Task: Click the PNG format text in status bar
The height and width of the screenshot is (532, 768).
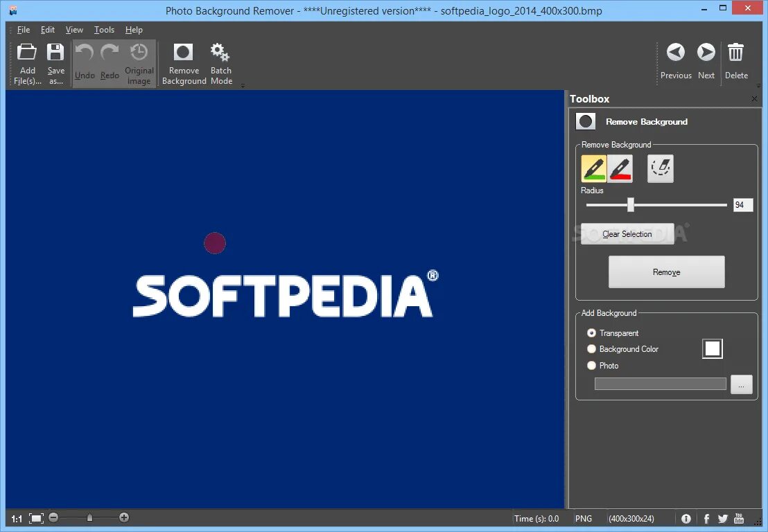Action: [584, 519]
